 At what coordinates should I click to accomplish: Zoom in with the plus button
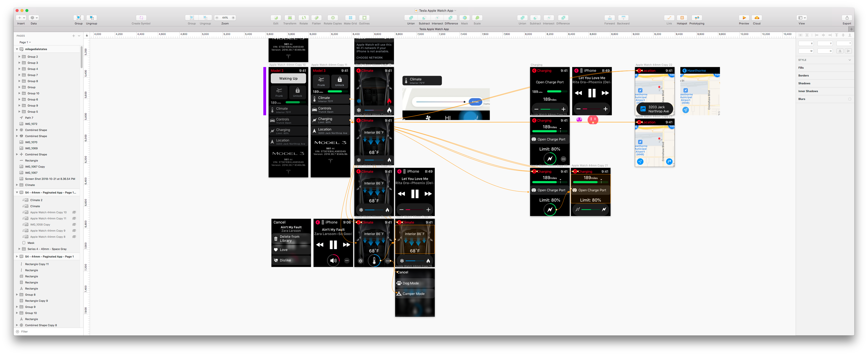click(233, 18)
